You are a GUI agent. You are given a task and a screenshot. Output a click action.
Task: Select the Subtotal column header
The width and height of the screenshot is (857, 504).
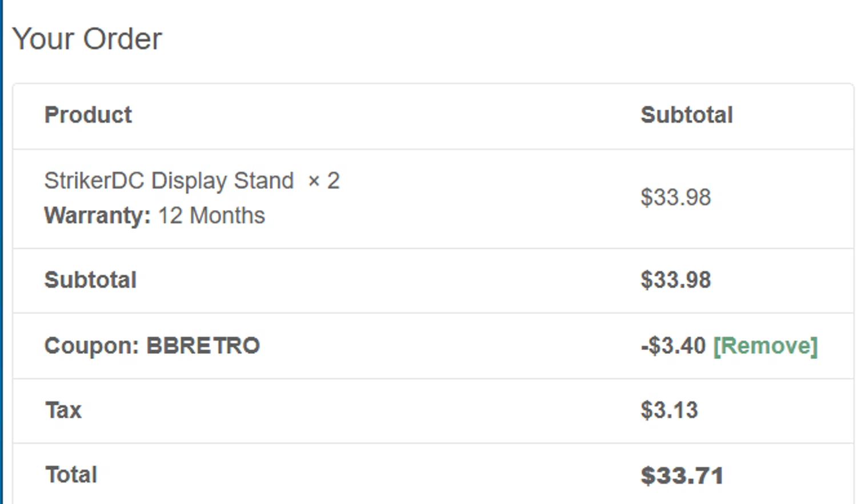click(686, 115)
